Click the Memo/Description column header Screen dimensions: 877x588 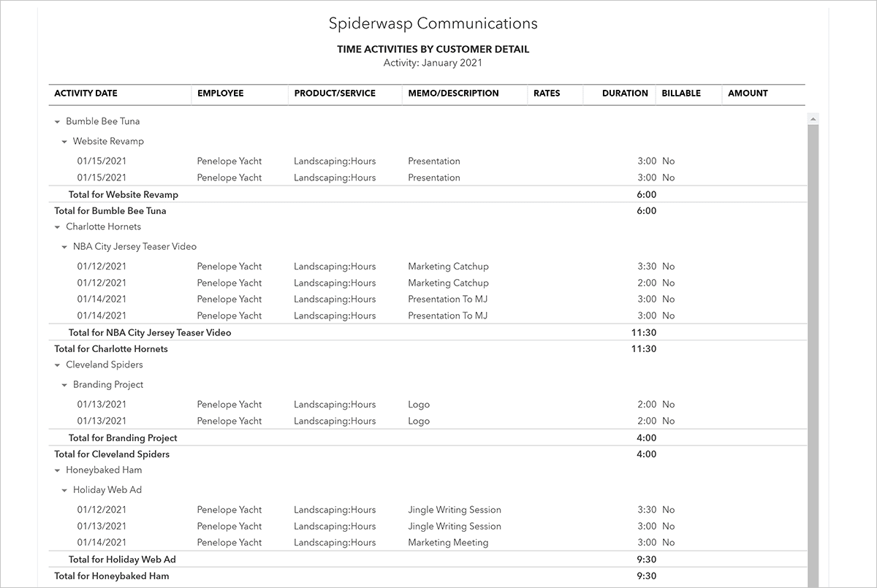point(453,93)
